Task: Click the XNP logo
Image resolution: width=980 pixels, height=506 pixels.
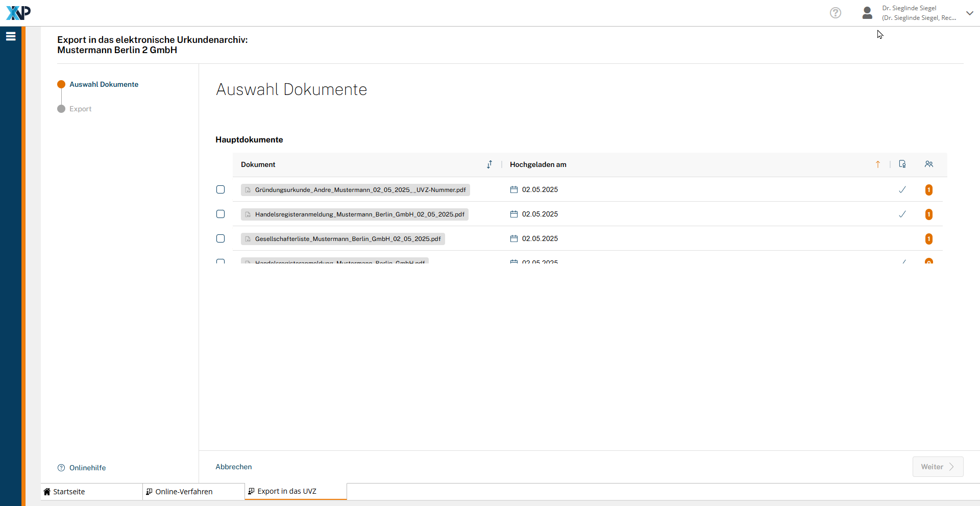Action: click(18, 13)
